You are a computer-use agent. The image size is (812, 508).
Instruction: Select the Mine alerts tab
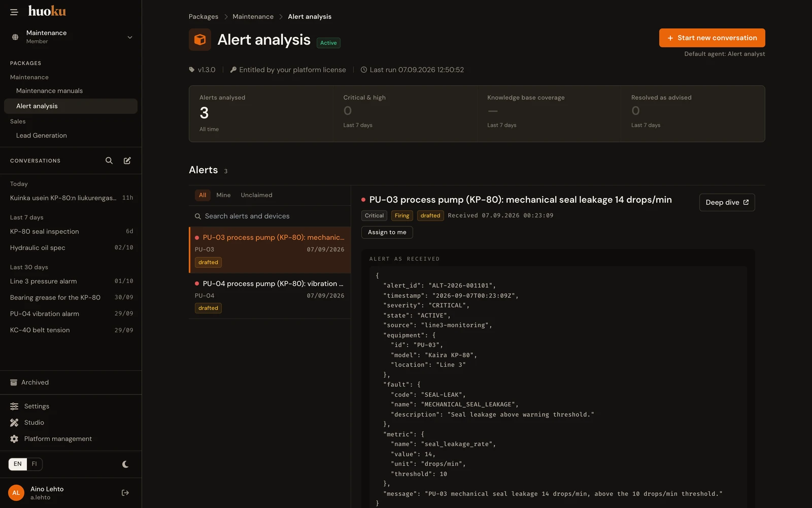(x=223, y=195)
